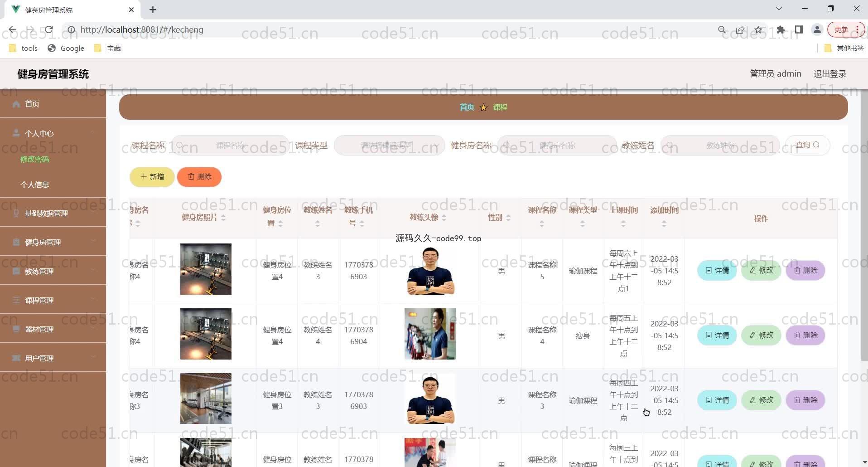This screenshot has height=467, width=868.
Task: Click 删除 for 课程名称3 row
Action: [x=805, y=400]
